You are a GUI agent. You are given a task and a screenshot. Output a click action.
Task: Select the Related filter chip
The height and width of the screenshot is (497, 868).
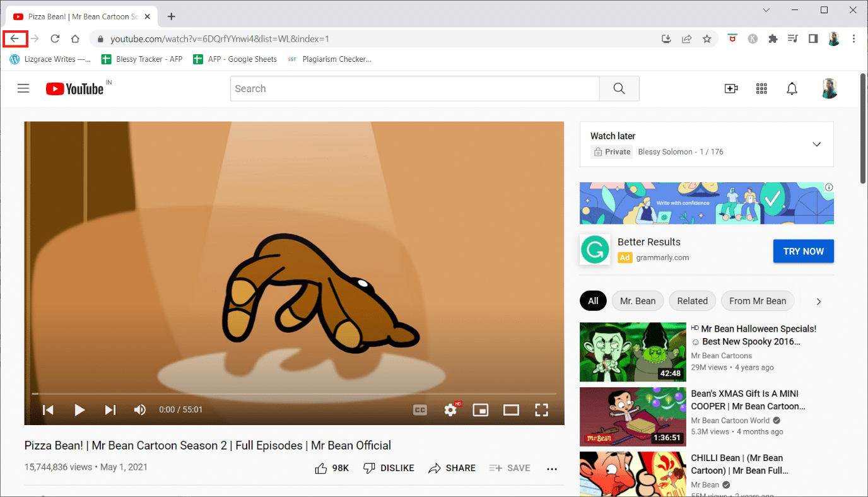(692, 301)
